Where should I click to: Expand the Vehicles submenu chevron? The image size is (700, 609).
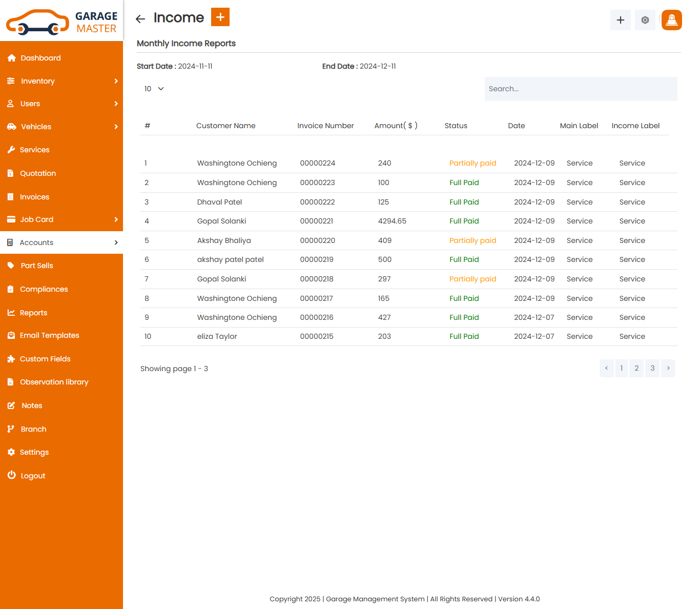(116, 127)
